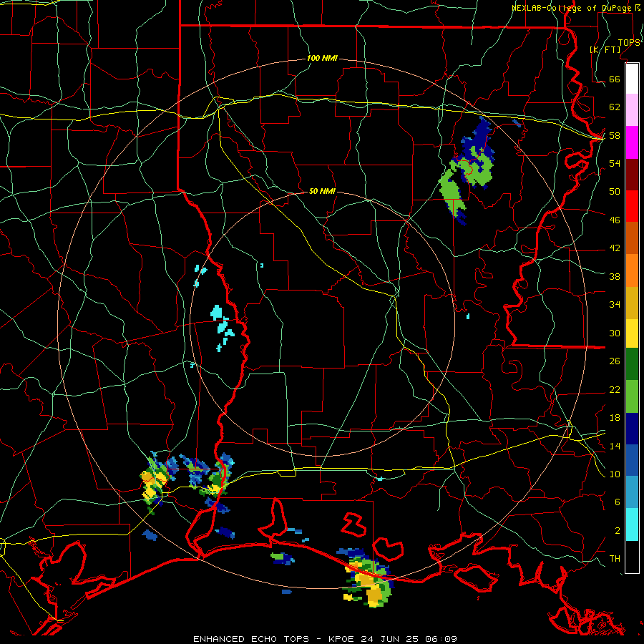This screenshot has height=644, width=644.
Task: Click the medium blue 10-14 kft legend swatch
Action: coord(632,460)
